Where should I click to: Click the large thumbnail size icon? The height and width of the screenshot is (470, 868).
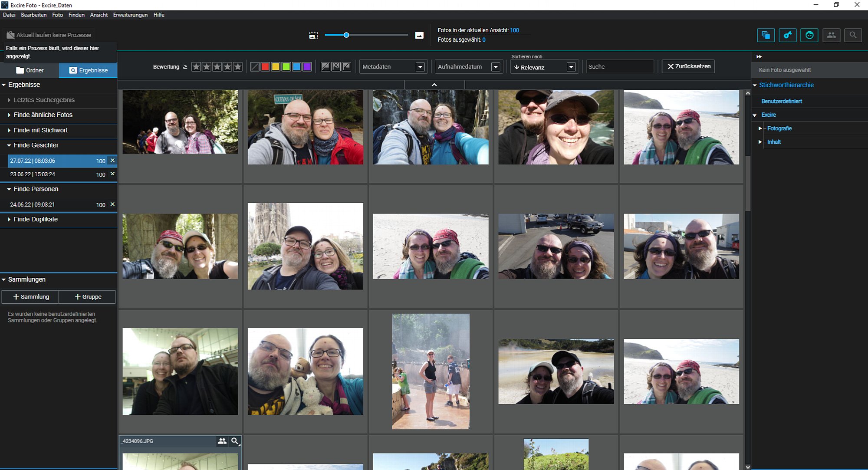pyautogui.click(x=419, y=35)
